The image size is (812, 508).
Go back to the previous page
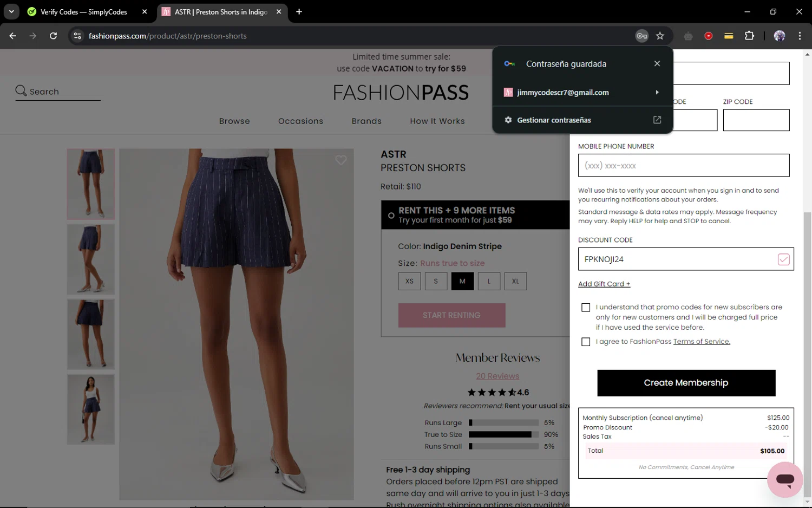point(13,36)
